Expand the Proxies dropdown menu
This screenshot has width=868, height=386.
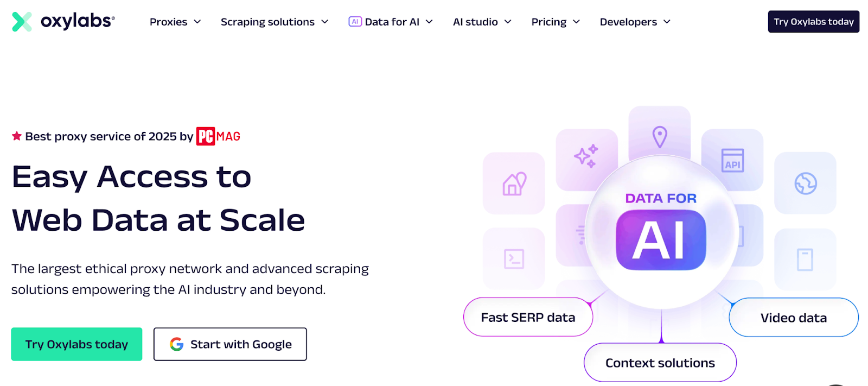[x=175, y=22]
